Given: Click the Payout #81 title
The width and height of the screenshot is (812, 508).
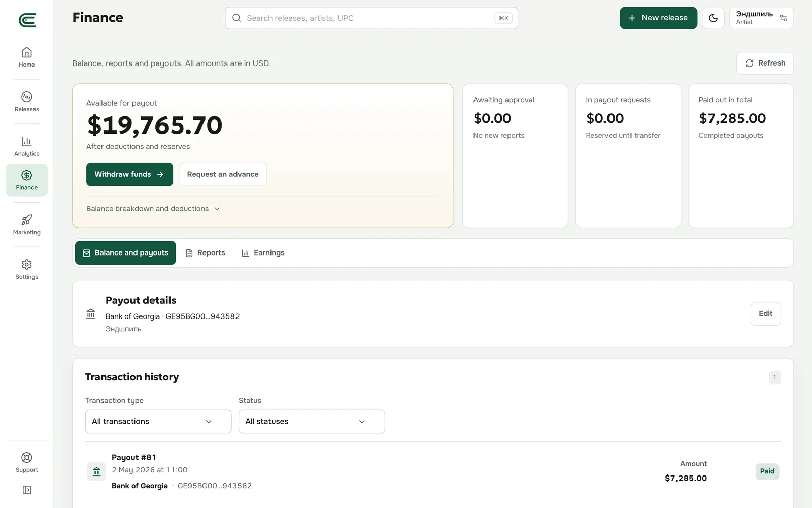Looking at the screenshot, I should click(134, 458).
